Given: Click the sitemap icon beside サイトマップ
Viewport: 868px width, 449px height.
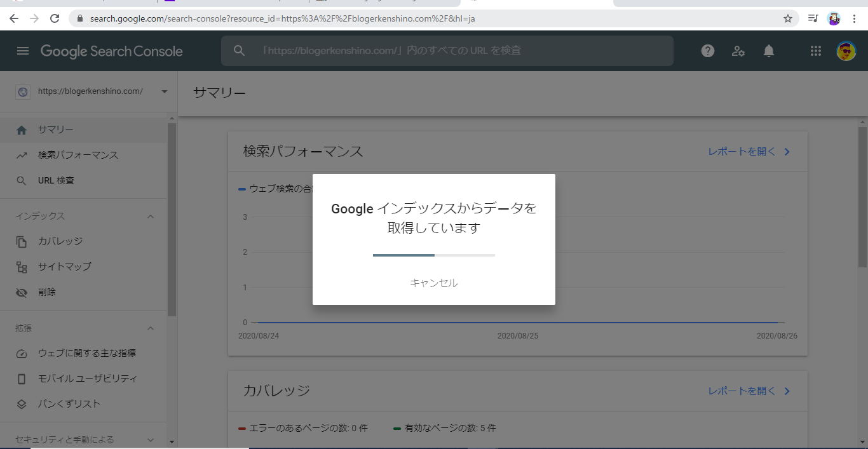Looking at the screenshot, I should tap(22, 267).
